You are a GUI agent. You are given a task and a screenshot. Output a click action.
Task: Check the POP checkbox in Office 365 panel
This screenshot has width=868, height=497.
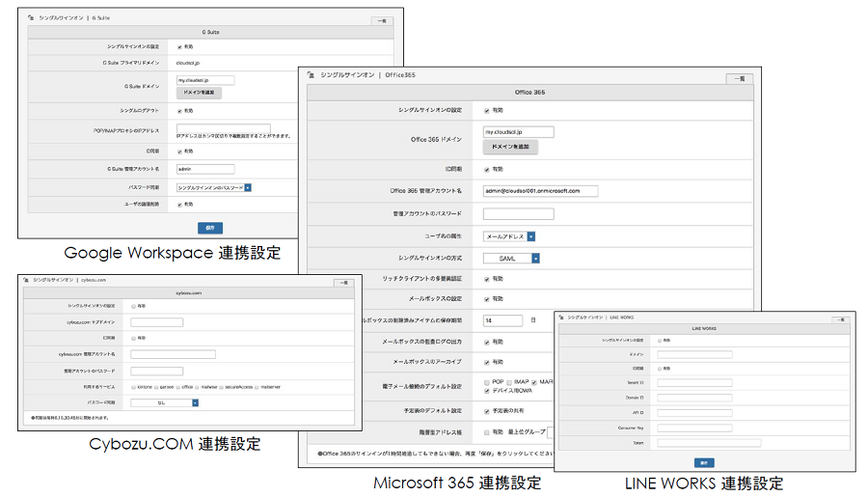[x=487, y=382]
